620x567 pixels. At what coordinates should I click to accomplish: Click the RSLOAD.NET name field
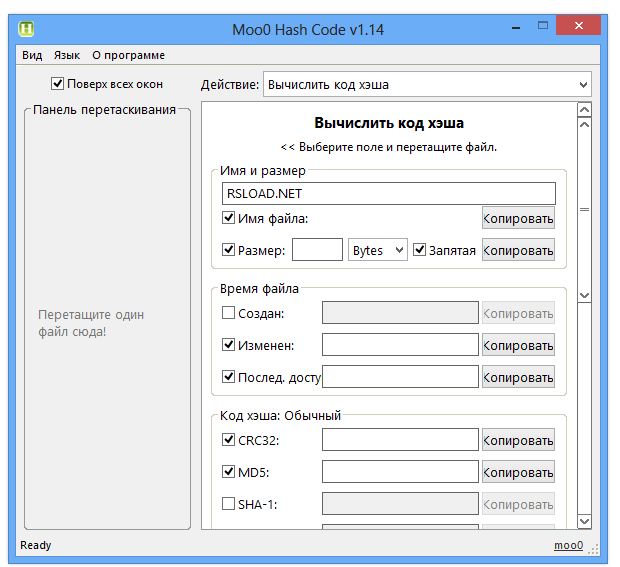point(389,193)
